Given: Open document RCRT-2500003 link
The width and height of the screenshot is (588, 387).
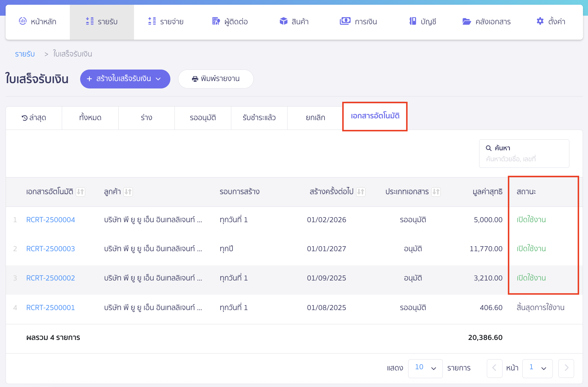Looking at the screenshot, I should point(50,249).
